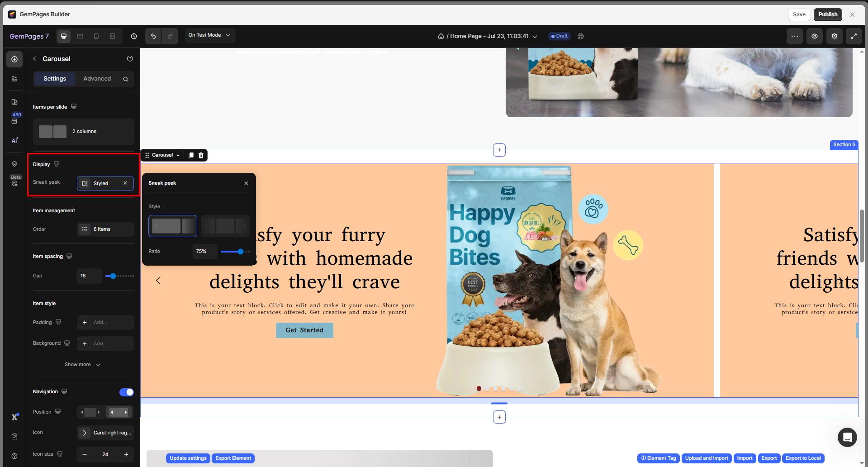
Task: Open page settings gear icon
Action: [x=834, y=36]
